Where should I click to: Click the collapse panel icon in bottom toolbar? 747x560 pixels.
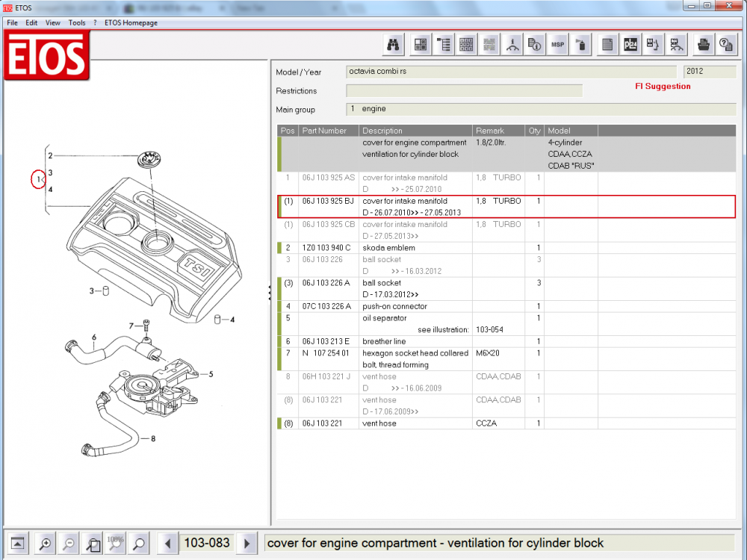(x=18, y=543)
